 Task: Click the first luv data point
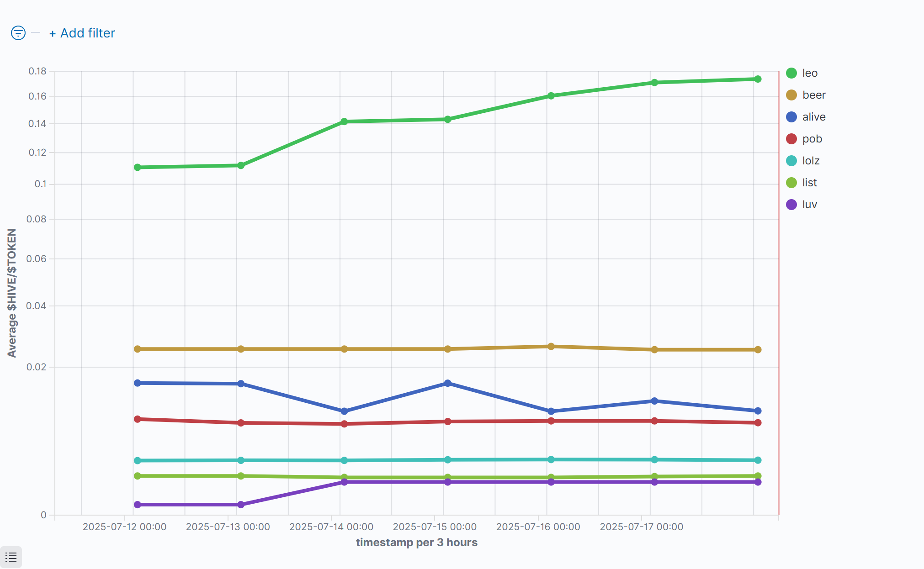point(138,505)
